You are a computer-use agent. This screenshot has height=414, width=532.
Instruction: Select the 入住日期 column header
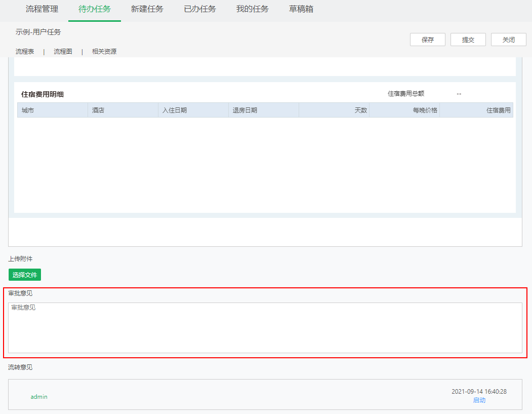[175, 110]
